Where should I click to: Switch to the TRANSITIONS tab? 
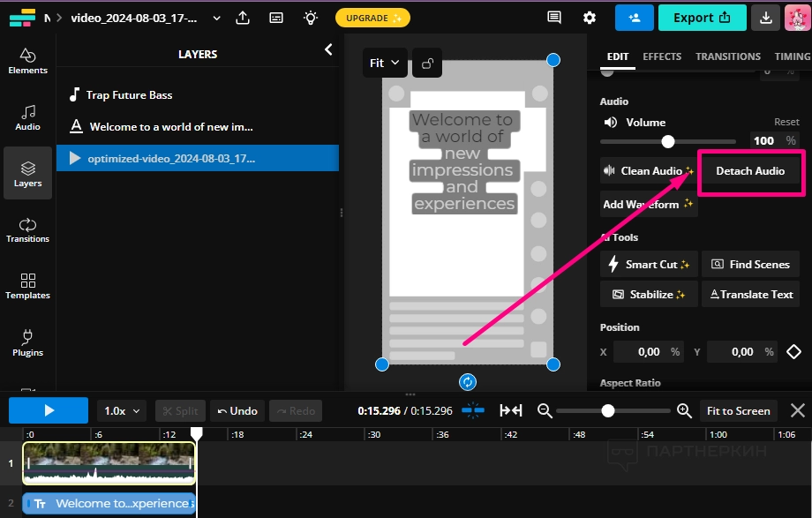(x=727, y=56)
